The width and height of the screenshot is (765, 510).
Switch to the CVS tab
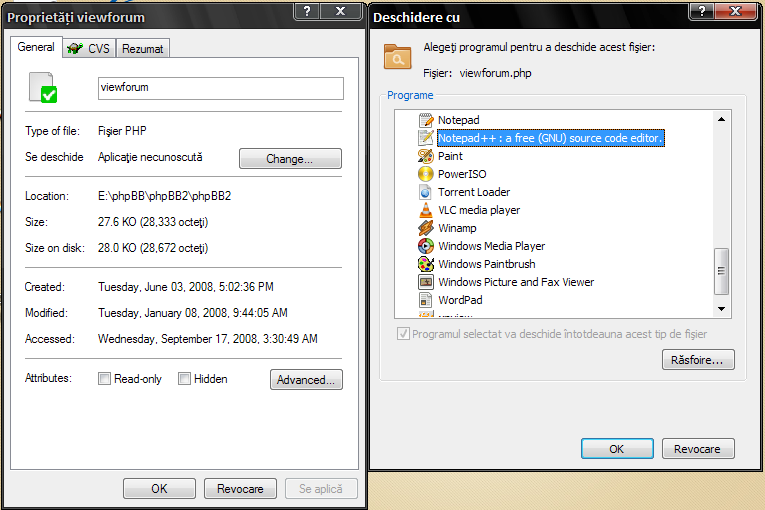tap(89, 48)
